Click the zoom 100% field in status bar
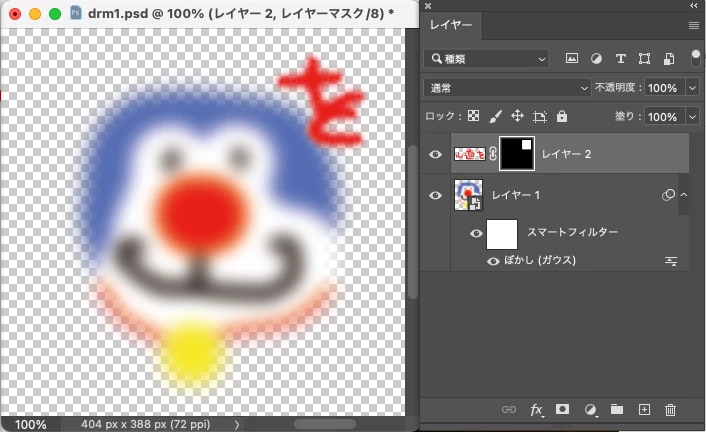This screenshot has width=706, height=432. coord(31,424)
